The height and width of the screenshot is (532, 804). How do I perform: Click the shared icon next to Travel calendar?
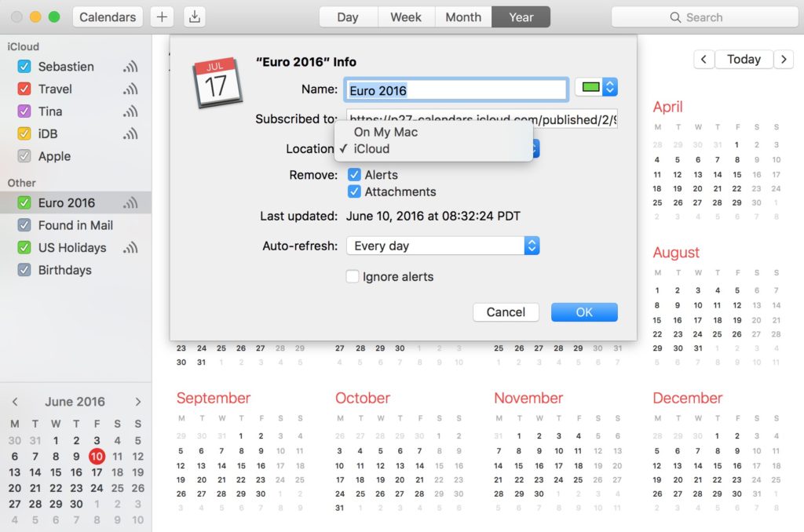[x=130, y=89]
